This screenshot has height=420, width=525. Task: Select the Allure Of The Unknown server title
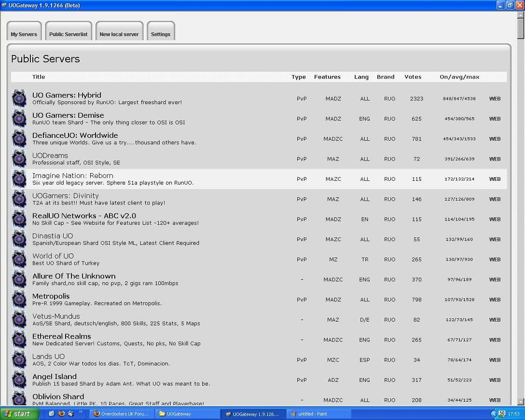74,276
